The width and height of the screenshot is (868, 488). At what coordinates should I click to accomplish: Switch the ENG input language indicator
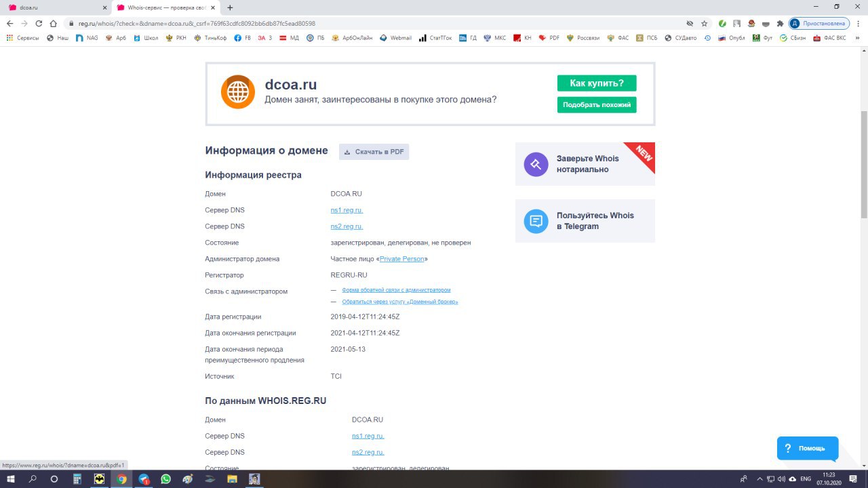(806, 479)
